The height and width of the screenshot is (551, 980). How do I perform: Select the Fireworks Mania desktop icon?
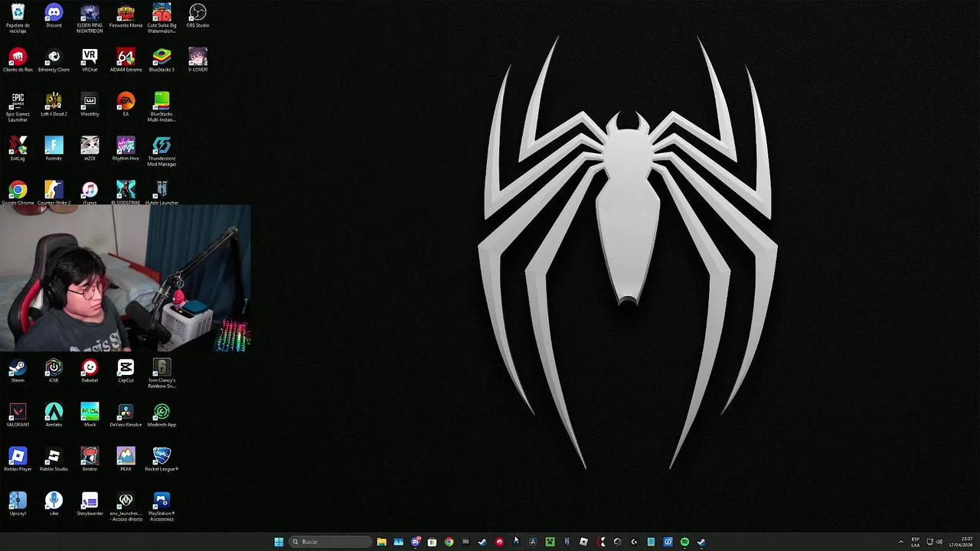pos(126,16)
